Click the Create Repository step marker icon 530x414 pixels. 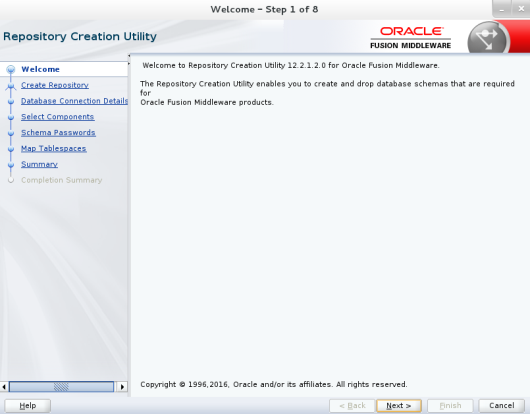coord(11,87)
